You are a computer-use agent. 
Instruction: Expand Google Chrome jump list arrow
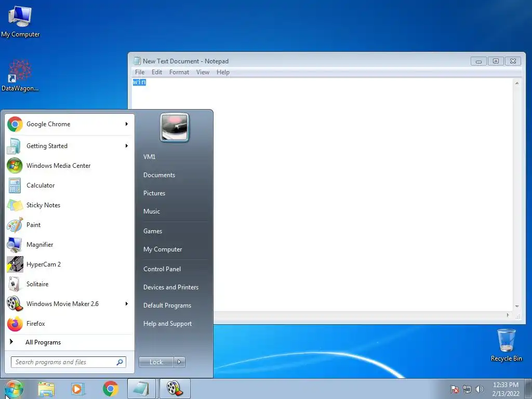pyautogui.click(x=127, y=124)
